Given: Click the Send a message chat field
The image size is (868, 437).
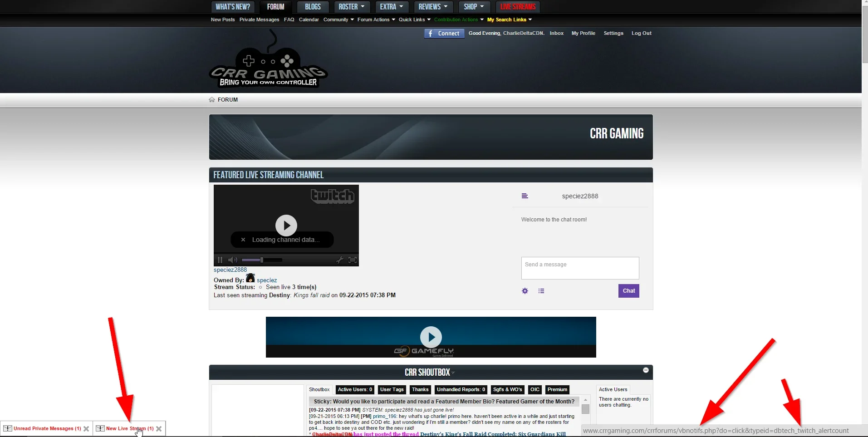Looking at the screenshot, I should pos(580,268).
